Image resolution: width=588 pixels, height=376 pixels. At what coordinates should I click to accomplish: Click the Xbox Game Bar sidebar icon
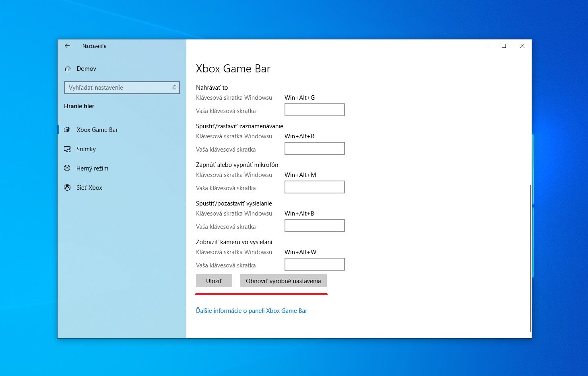click(67, 129)
